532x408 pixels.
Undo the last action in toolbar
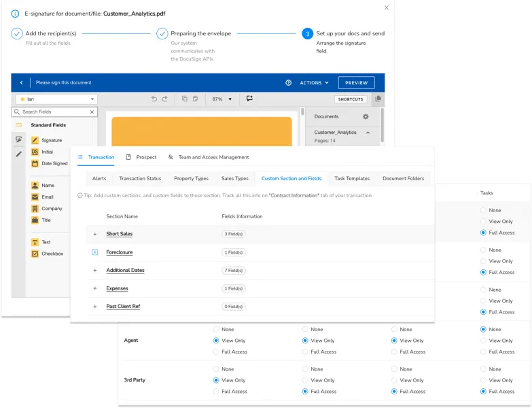(154, 99)
